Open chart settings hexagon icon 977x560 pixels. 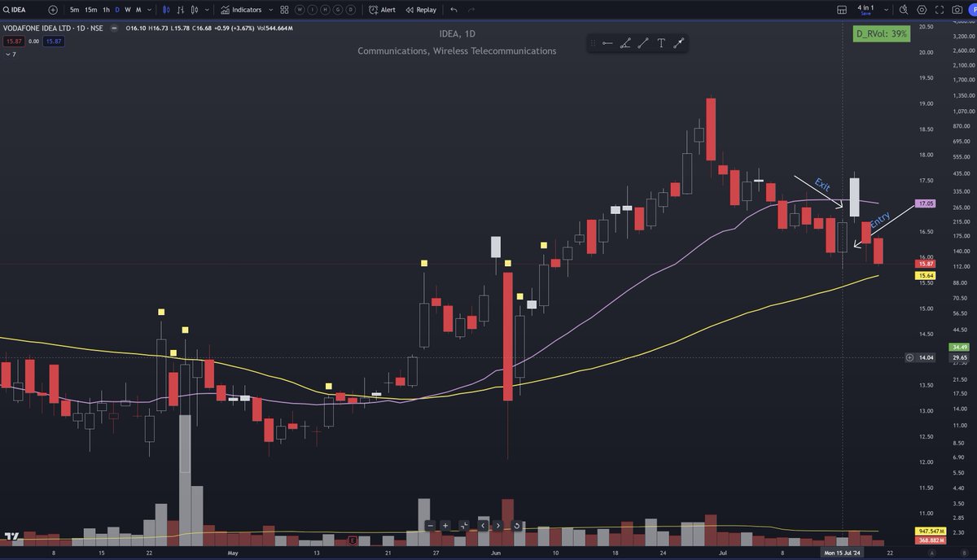click(x=922, y=10)
